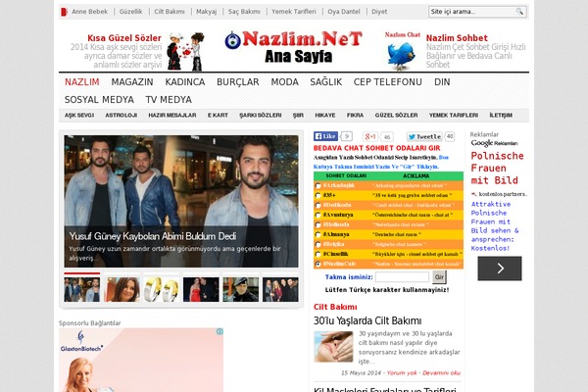The width and height of the screenshot is (588, 392).
Task: Open the SAĞLIK main menu item
Action: pos(326,81)
